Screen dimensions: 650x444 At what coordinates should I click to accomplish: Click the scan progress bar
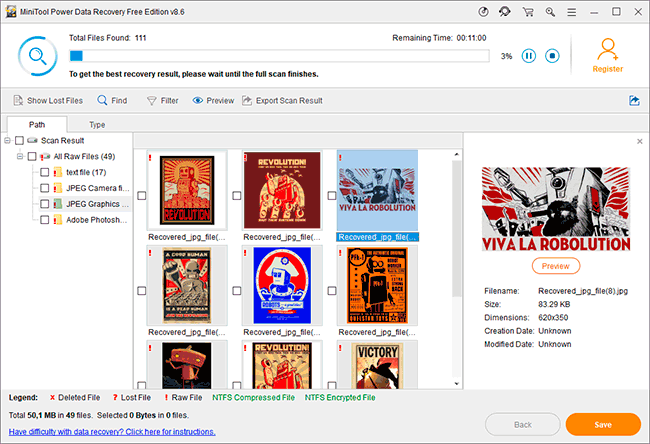coord(279,56)
